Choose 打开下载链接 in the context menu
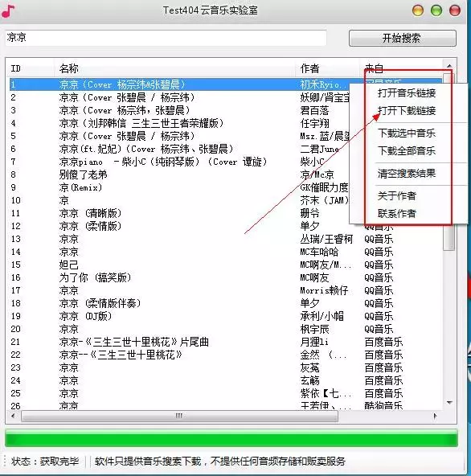The width and height of the screenshot is (471, 476). (407, 110)
